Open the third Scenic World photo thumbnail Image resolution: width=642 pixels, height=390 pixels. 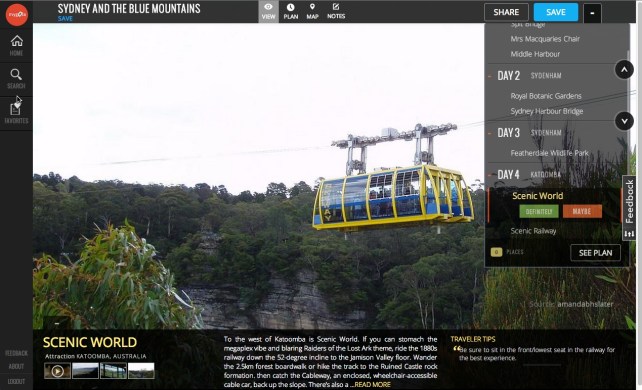click(113, 371)
